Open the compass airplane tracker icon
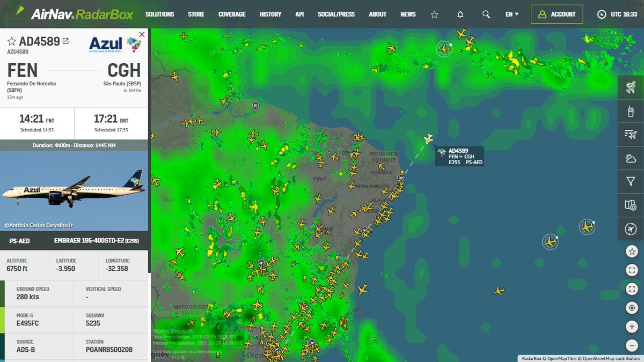The height and width of the screenshot is (362, 644). tap(631, 229)
